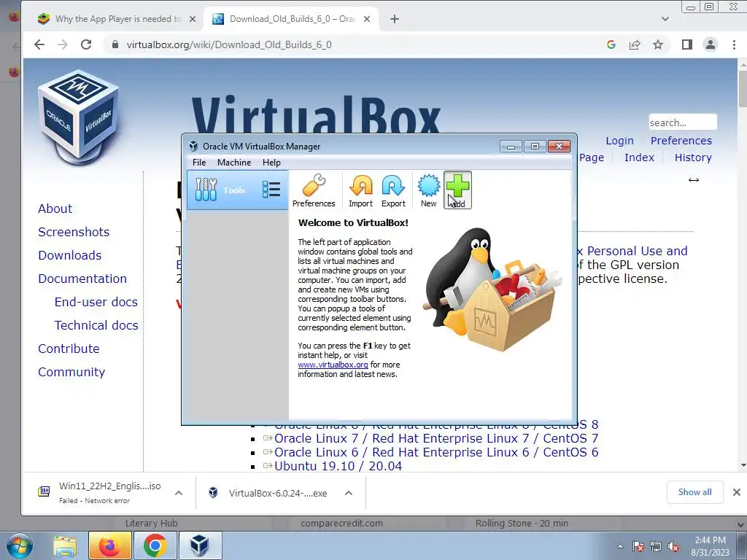Screen dimensions: 747x560
Task: Close the Download_Old_Builds_6_0 tab
Action: [367, 19]
